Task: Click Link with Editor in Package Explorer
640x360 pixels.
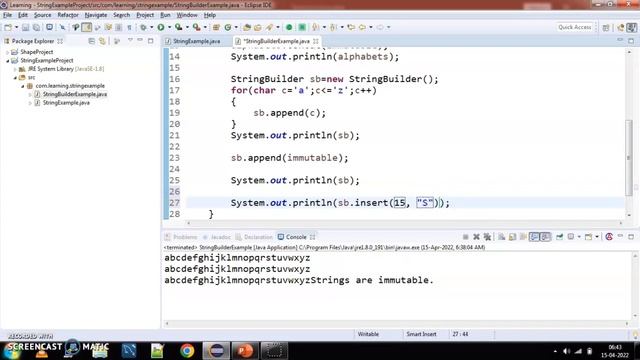Action: (102, 41)
